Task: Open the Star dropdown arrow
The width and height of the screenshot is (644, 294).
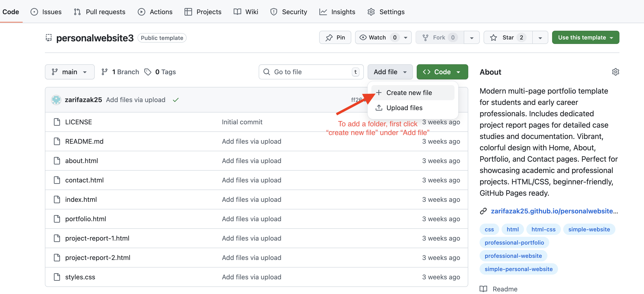Action: point(540,37)
